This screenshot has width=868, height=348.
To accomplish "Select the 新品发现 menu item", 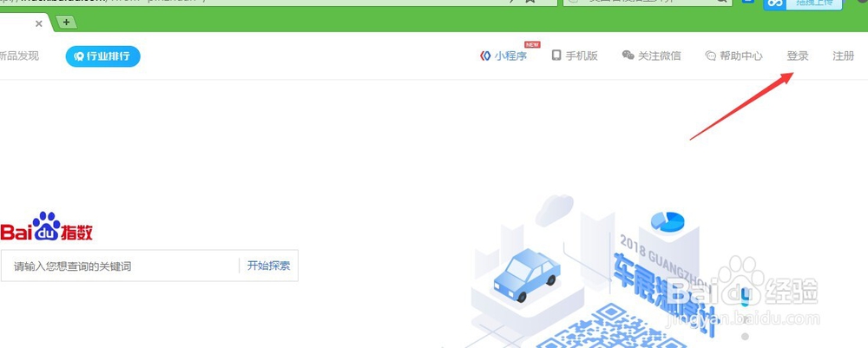I will (19, 56).
